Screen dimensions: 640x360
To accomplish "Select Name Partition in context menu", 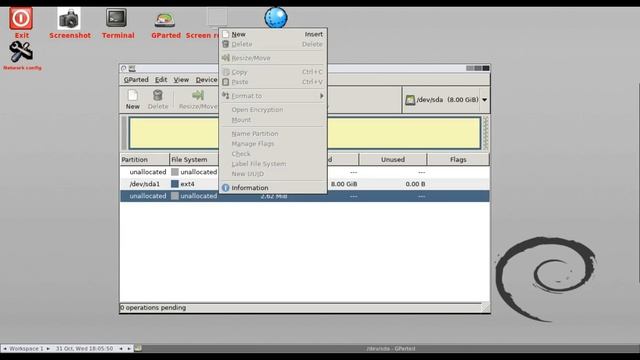I will (x=273, y=133).
